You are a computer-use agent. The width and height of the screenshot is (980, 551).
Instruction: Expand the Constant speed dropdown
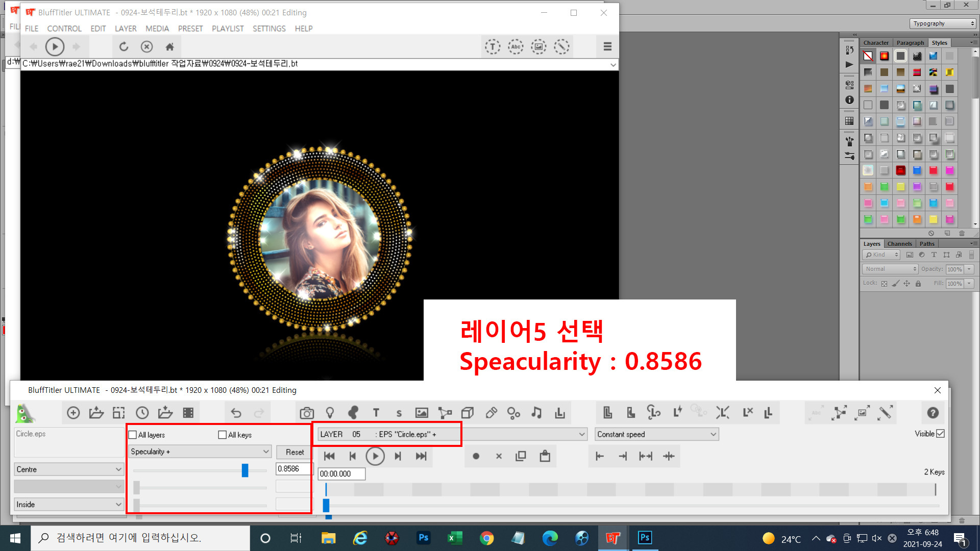[656, 434]
